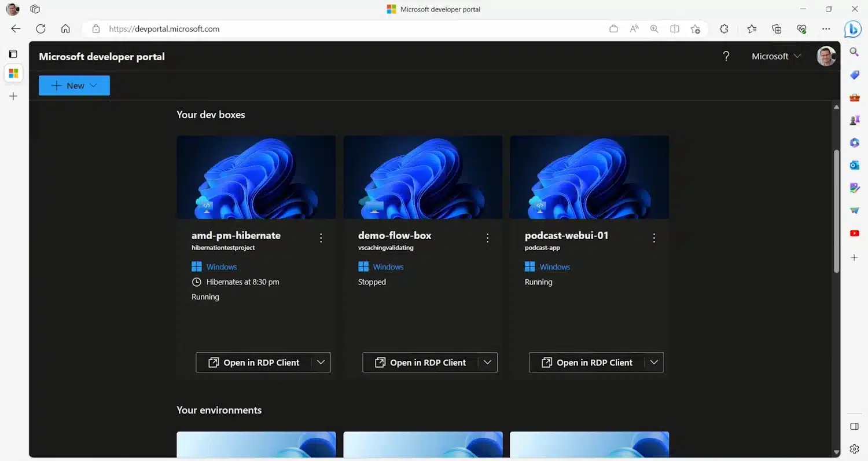Open the RDP Client dropdown on demo-flow-box
868x461 pixels.
tap(487, 362)
